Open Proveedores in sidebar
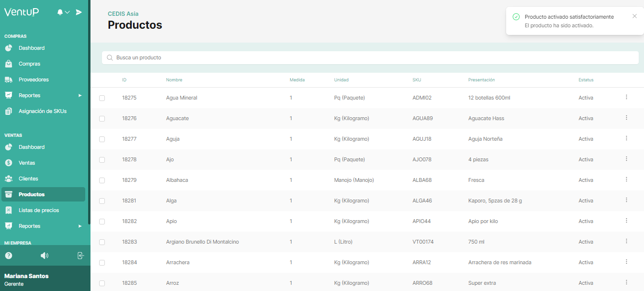The height and width of the screenshot is (291, 644). click(34, 79)
